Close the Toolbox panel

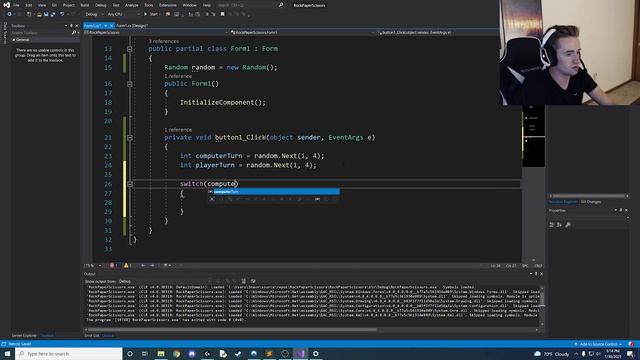pyautogui.click(x=76, y=26)
